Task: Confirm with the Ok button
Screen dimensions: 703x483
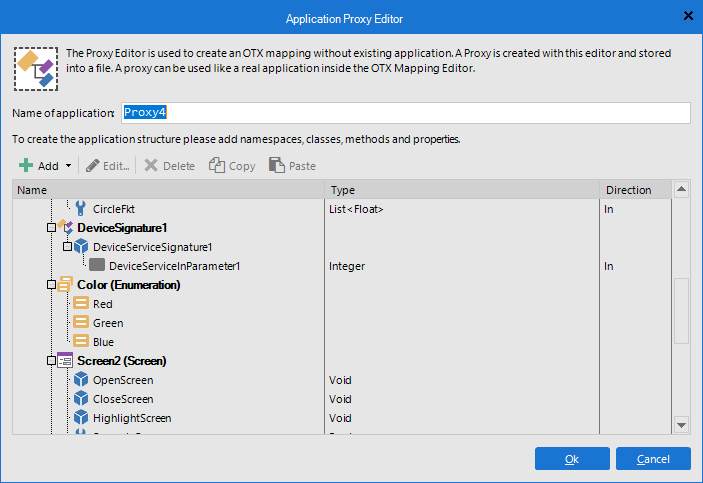Action: 572,458
